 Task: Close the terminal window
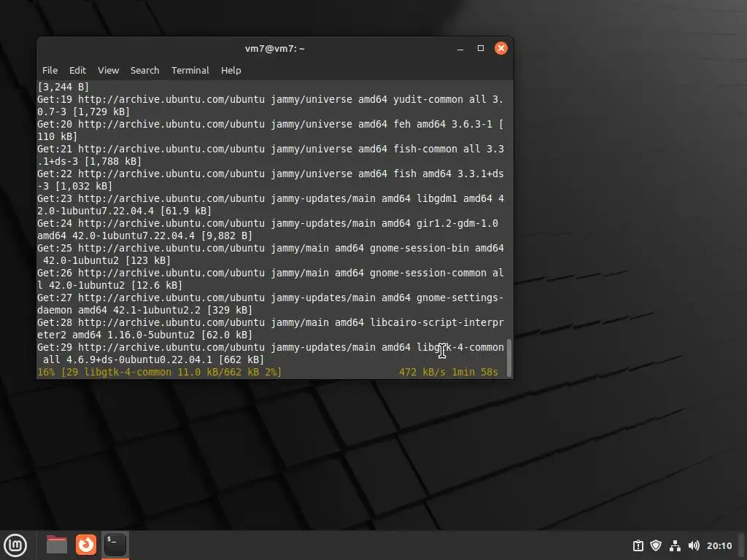point(501,48)
